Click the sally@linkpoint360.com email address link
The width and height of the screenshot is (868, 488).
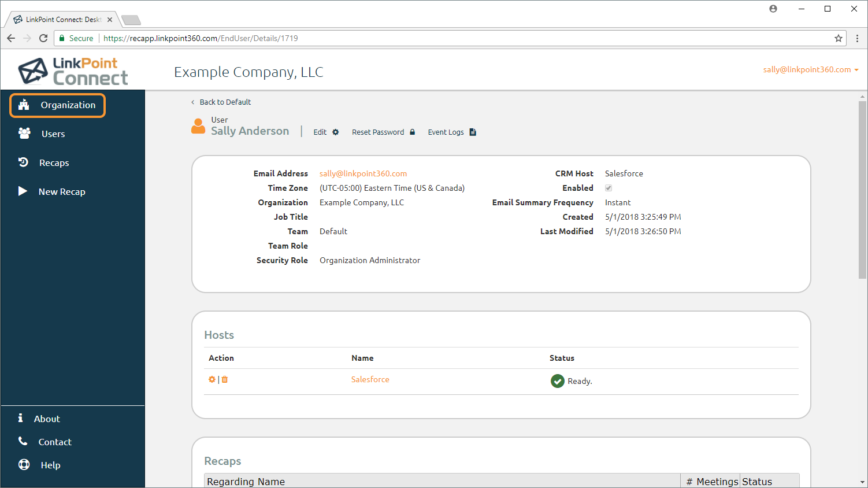[x=363, y=173]
